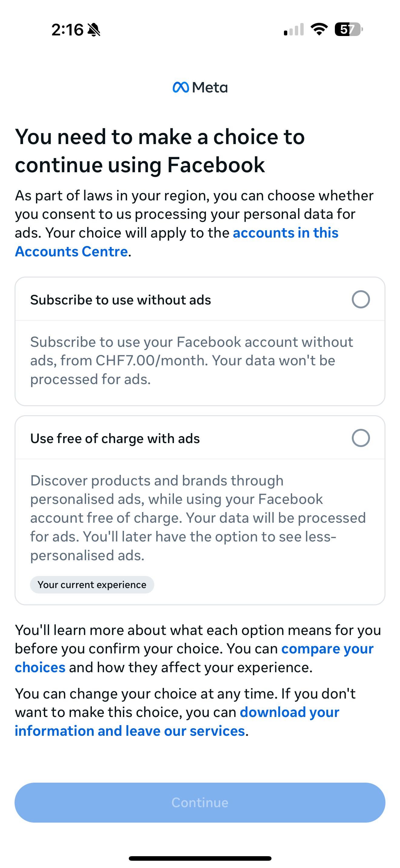
Task: Open the 'accounts in this Accounts Centre' link
Action: point(176,242)
